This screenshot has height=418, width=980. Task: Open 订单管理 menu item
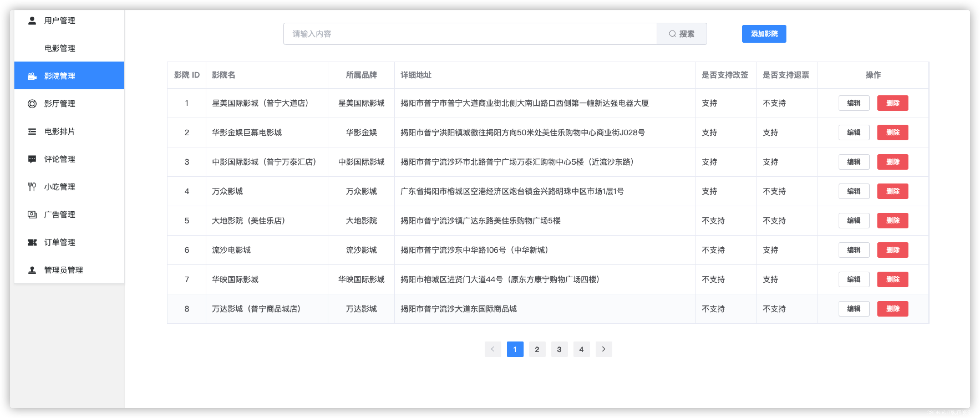[69, 242]
